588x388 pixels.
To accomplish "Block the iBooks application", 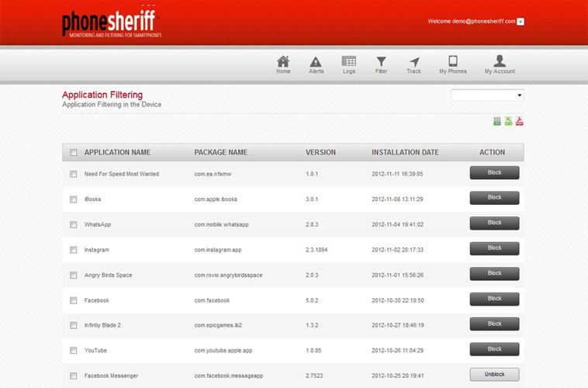I will click(x=494, y=198).
